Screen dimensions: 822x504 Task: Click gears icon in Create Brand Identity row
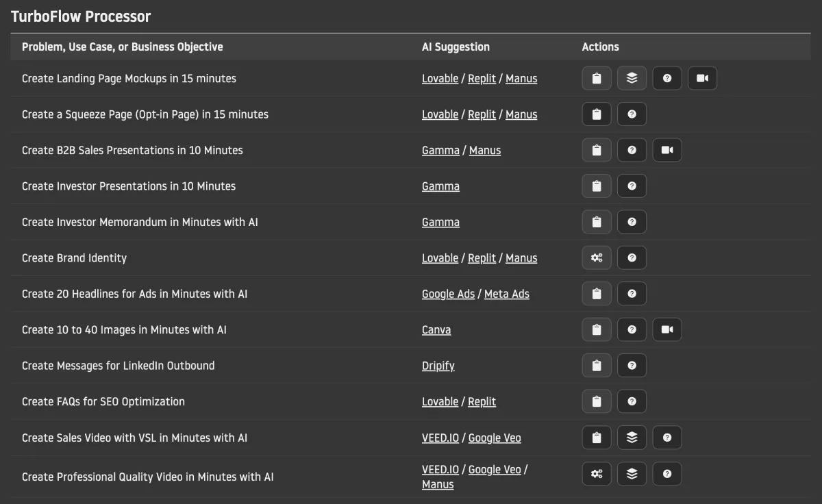tap(597, 257)
